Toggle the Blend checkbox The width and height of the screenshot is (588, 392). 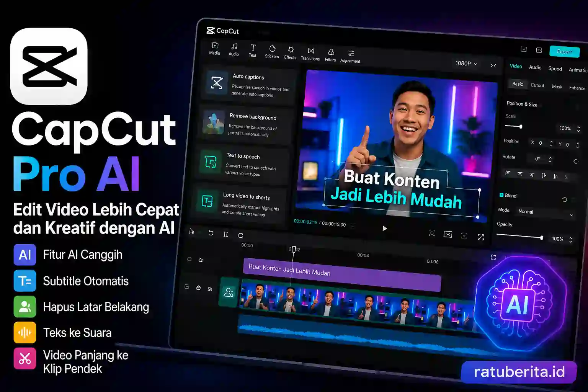point(501,195)
